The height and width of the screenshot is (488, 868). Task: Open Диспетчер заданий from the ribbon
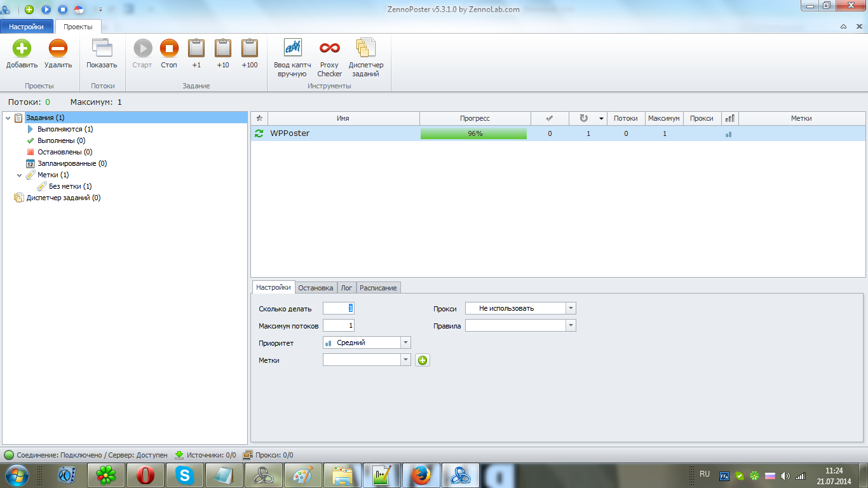pyautogui.click(x=366, y=58)
